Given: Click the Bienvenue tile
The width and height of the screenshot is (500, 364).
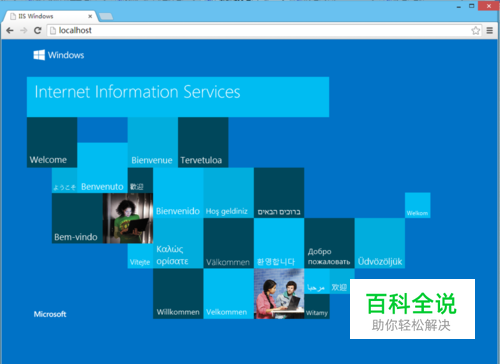Looking at the screenshot, I should [x=153, y=142].
